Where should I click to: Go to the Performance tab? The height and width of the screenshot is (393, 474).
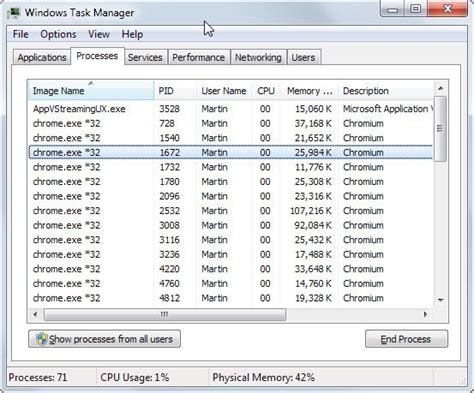(199, 57)
